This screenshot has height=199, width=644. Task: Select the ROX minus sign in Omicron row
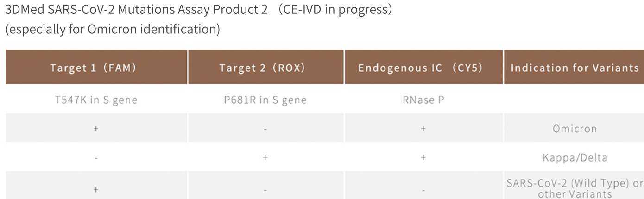265,129
